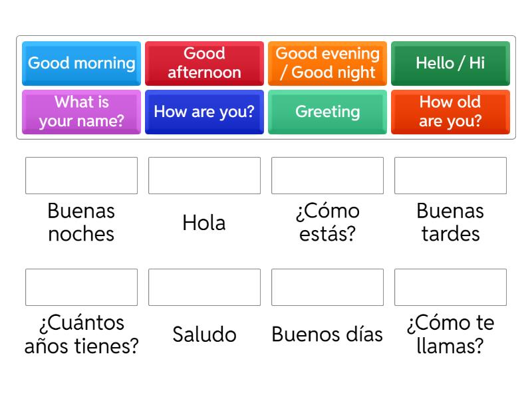This screenshot has height=399, width=532.
Task: Choose the green 'Hello / Hi' tile
Action: point(450,63)
